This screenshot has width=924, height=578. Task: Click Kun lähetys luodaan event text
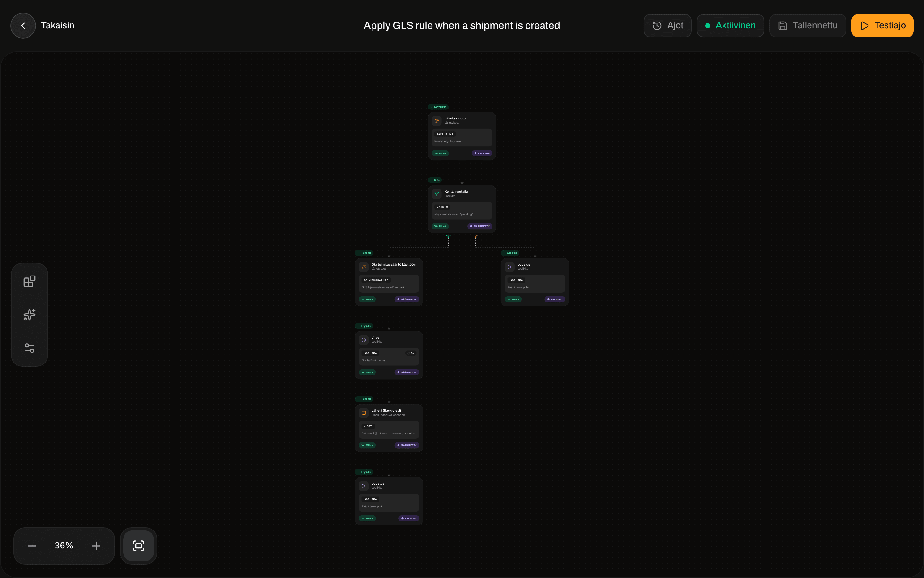tap(448, 141)
